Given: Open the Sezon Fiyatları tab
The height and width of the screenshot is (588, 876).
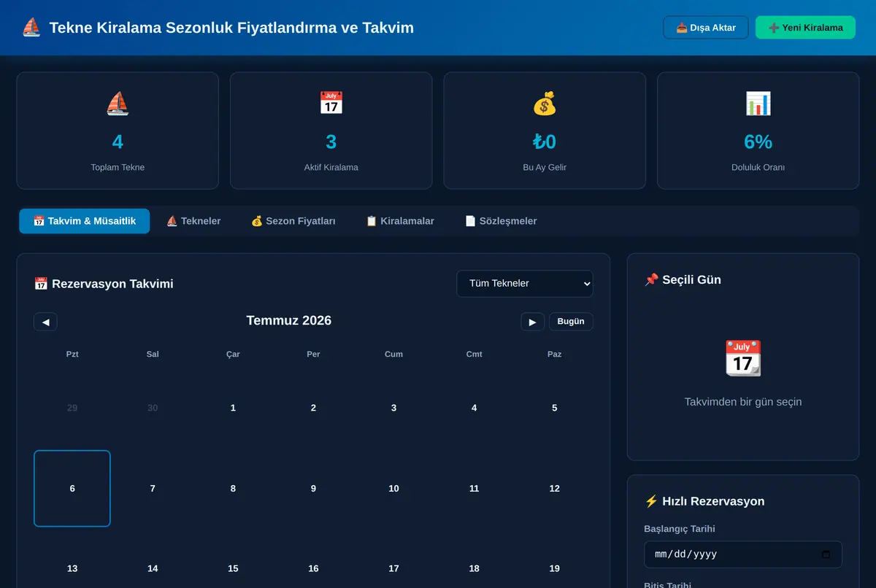Looking at the screenshot, I should click(x=293, y=221).
